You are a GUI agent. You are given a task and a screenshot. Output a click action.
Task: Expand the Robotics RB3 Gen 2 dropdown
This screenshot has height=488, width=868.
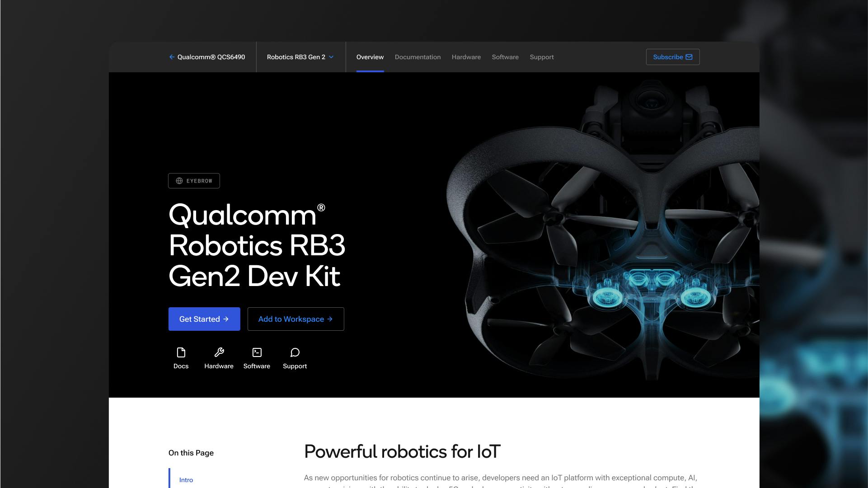click(x=300, y=57)
